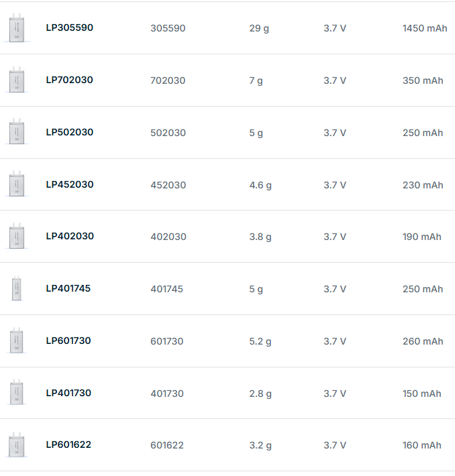Open the LP305590 product link
Screen dimensions: 455x476
click(69, 28)
